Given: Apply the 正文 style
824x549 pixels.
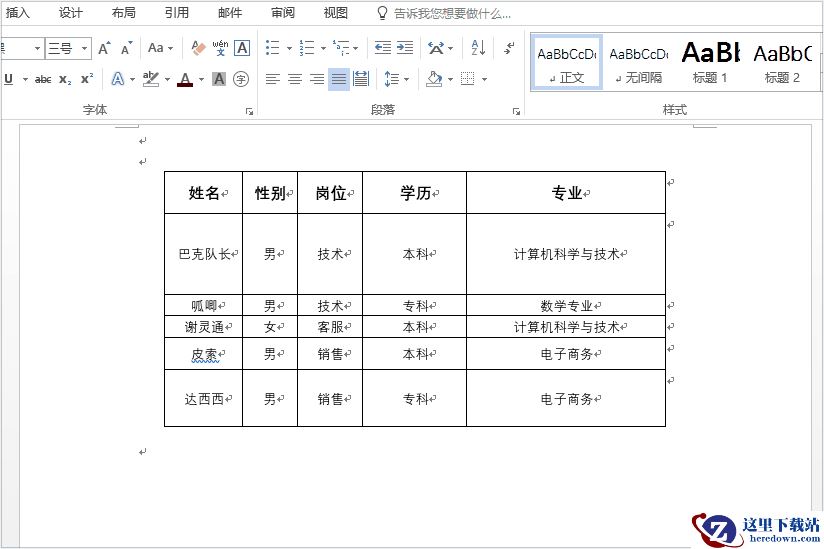Looking at the screenshot, I should tap(566, 63).
